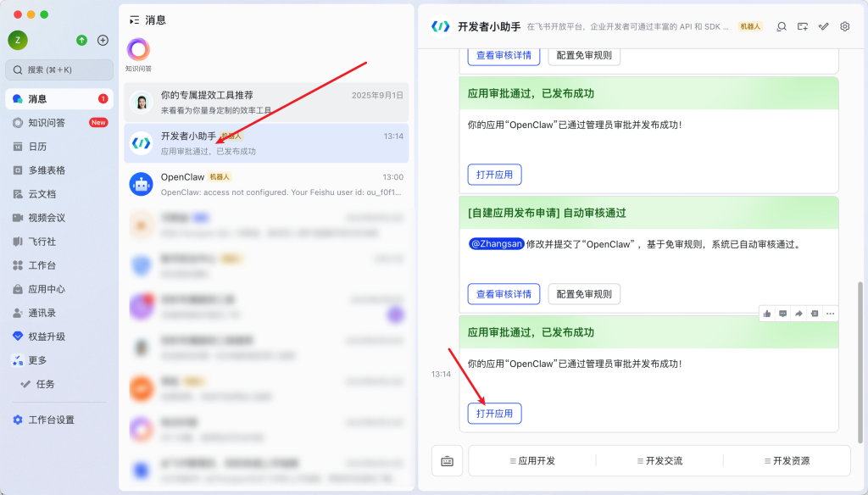Click lower 配置免审规则 button
The height and width of the screenshot is (495, 868).
(x=584, y=294)
